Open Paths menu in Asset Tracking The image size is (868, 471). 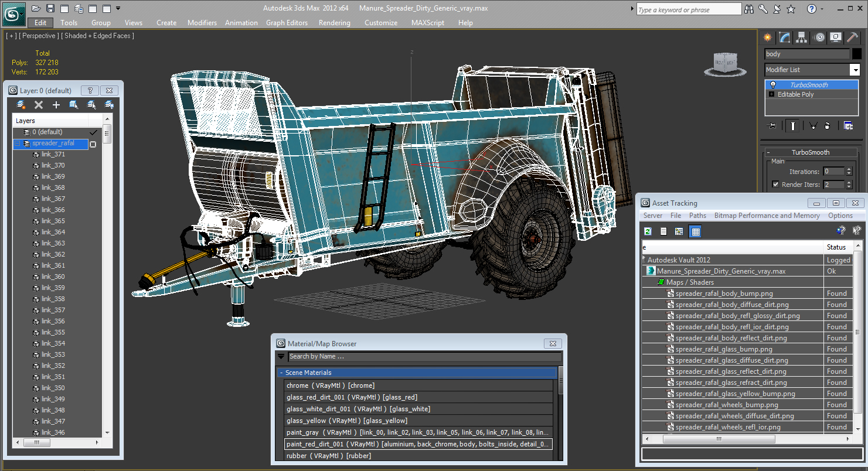697,216
